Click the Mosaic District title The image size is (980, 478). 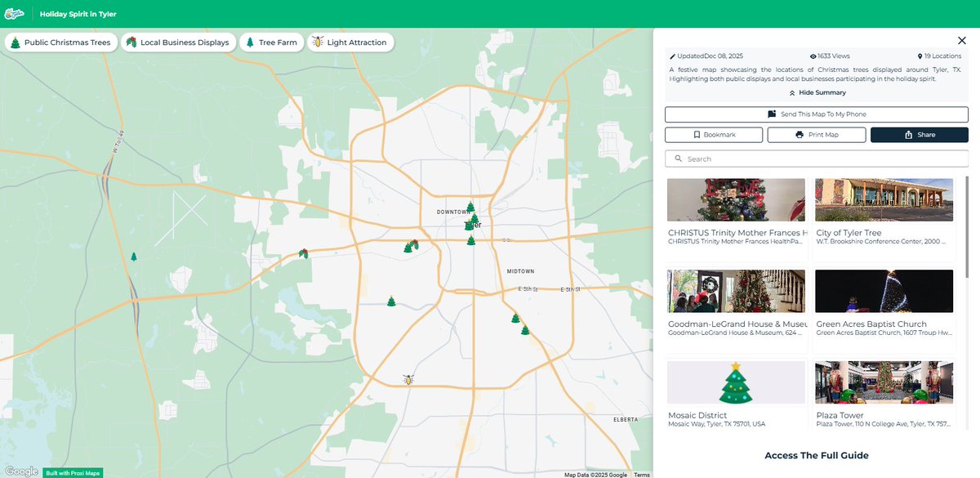[697, 416]
